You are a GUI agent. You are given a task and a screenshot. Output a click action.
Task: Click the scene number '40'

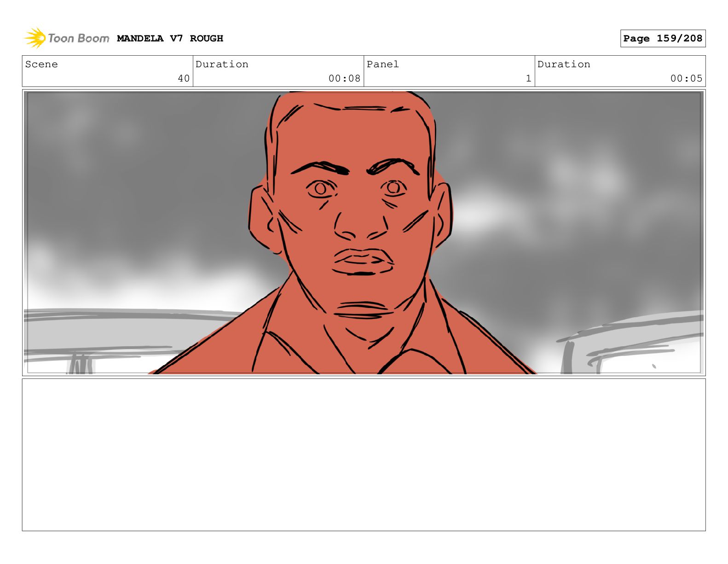[184, 79]
